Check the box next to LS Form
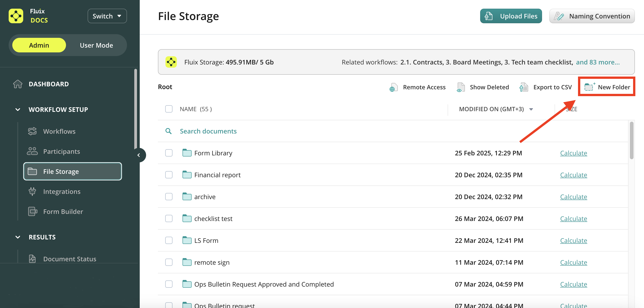This screenshot has height=308, width=644. click(x=169, y=240)
